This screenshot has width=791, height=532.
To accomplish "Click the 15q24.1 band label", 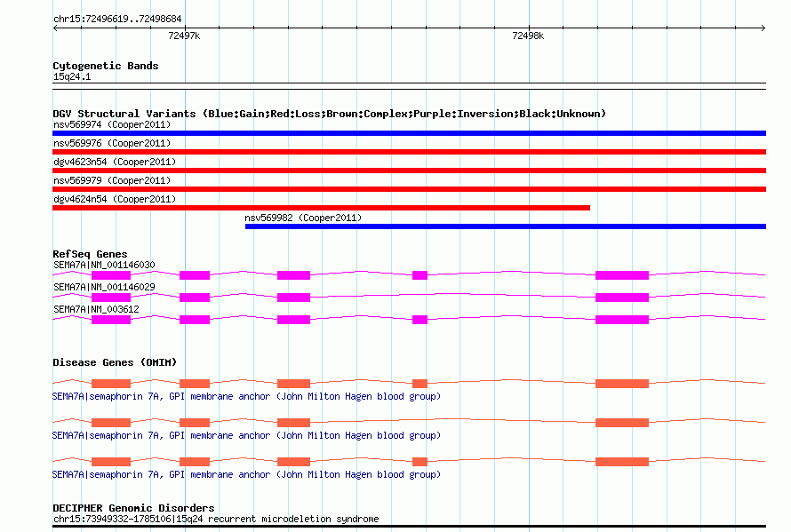I will click(x=72, y=76).
